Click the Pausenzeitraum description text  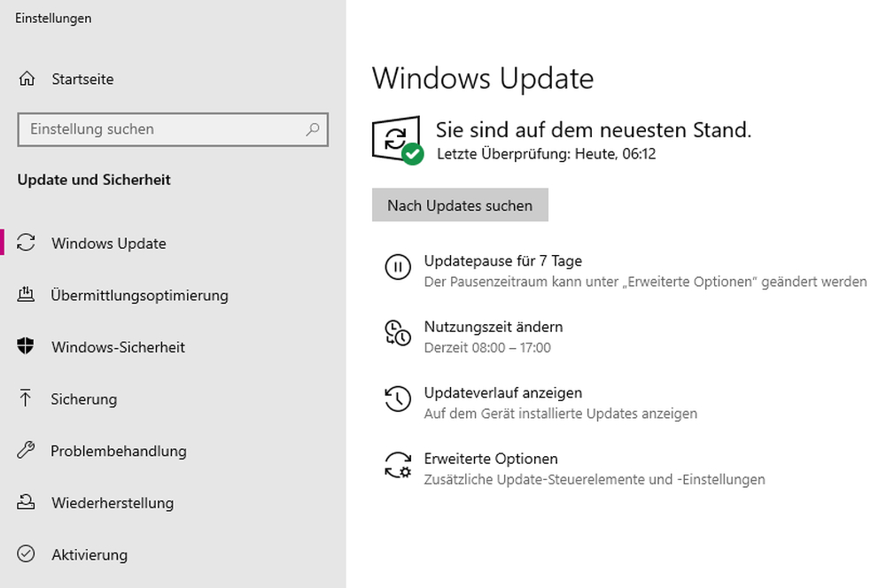(x=645, y=282)
